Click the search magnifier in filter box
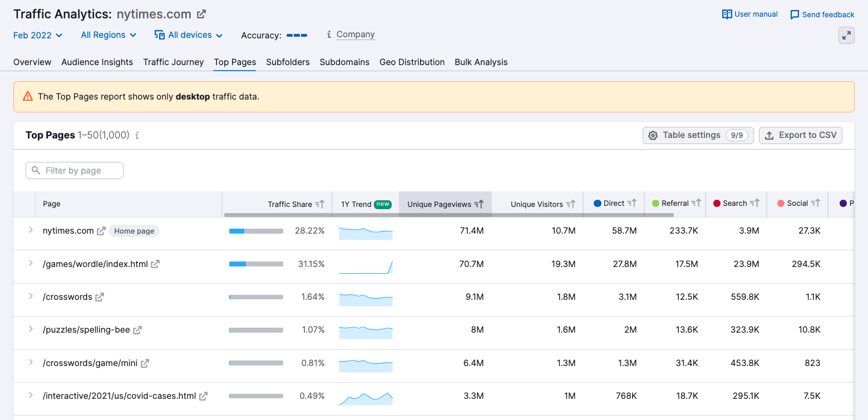 point(36,170)
